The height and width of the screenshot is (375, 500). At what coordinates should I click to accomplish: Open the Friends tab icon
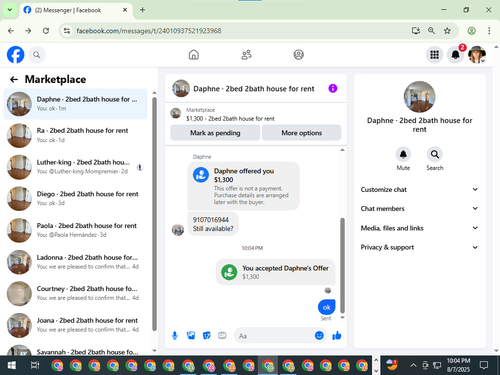tap(246, 55)
